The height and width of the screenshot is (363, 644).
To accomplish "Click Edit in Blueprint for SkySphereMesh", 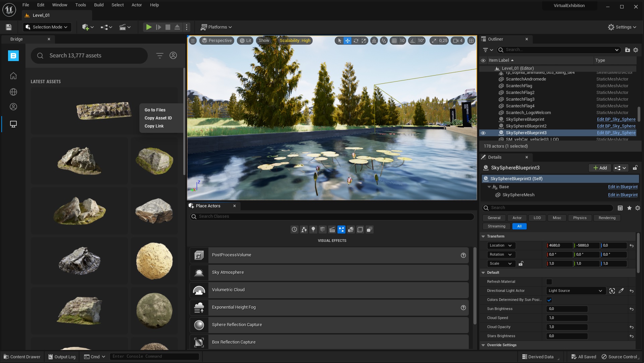I will 623,195.
